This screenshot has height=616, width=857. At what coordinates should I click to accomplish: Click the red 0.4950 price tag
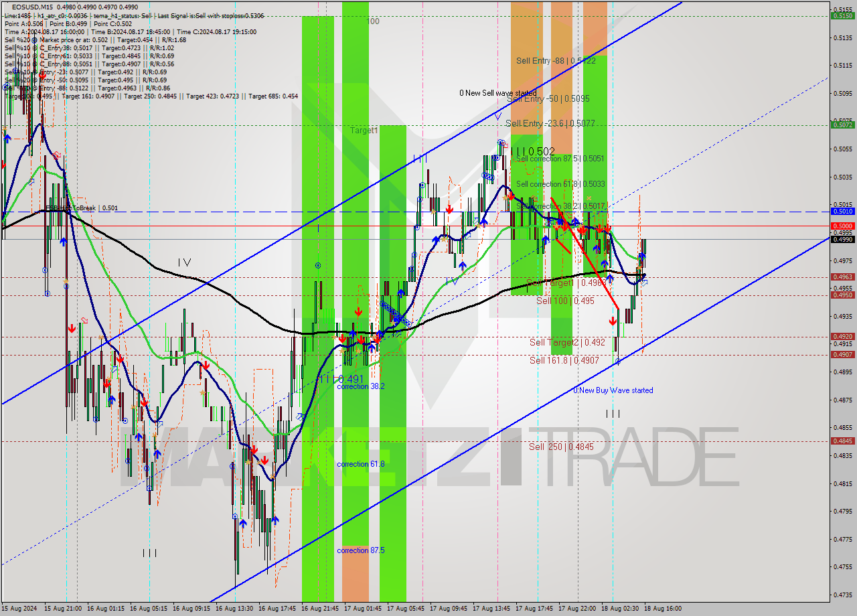click(x=842, y=295)
